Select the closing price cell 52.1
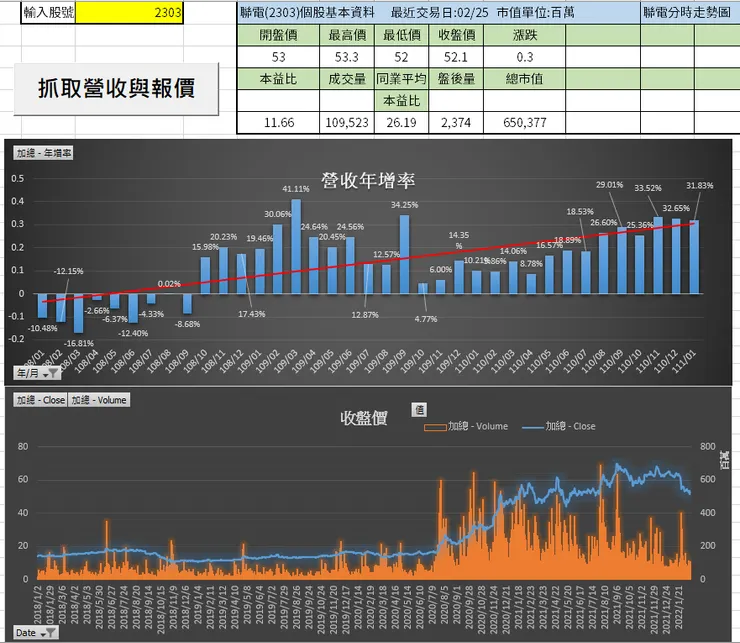 456,57
